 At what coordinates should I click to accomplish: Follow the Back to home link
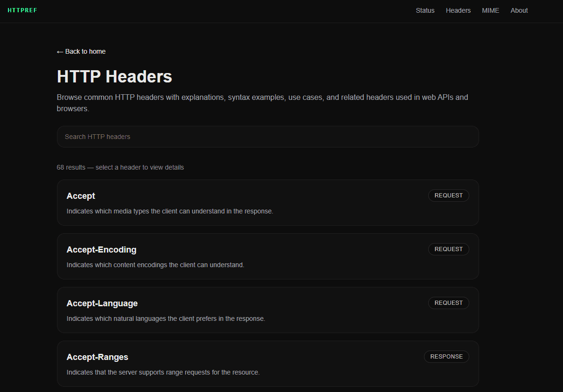pos(81,51)
